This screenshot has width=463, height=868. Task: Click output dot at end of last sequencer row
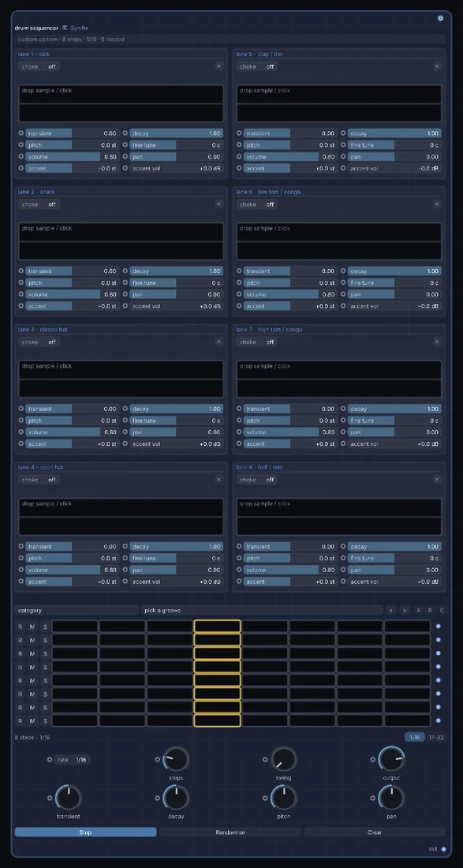439,720
